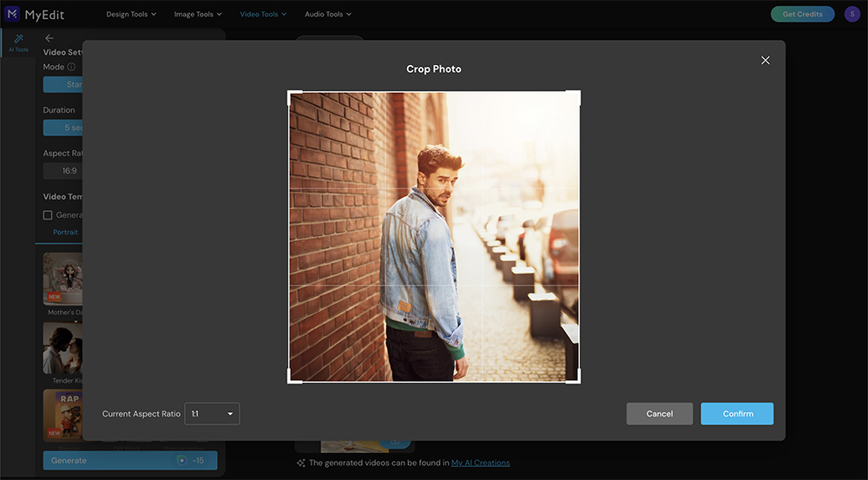Viewport: 868px width, 480px height.
Task: Click the bottom-left crop corner handle
Action: pos(294,376)
